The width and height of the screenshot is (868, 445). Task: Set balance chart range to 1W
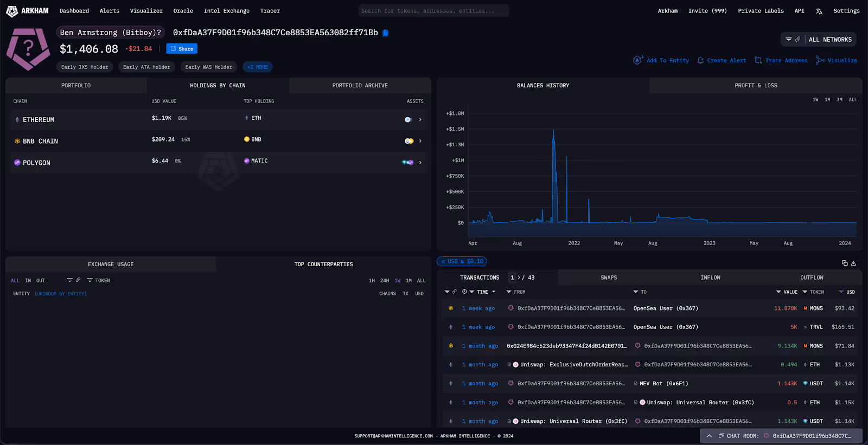(815, 100)
